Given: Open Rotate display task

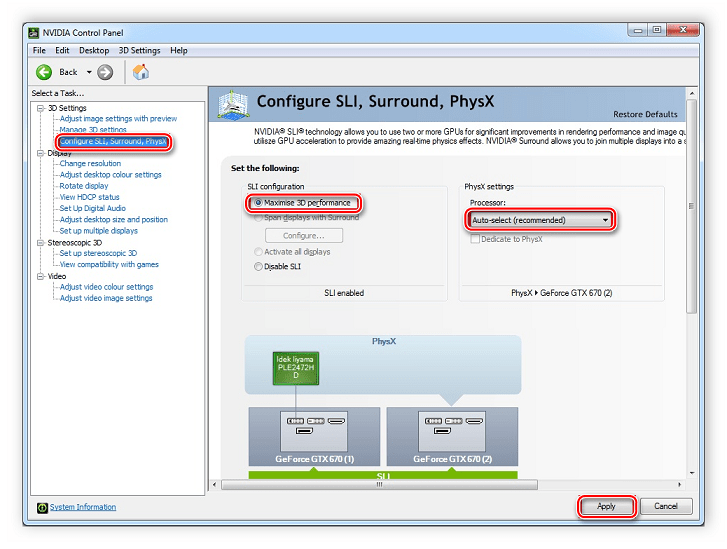Looking at the screenshot, I should (84, 186).
